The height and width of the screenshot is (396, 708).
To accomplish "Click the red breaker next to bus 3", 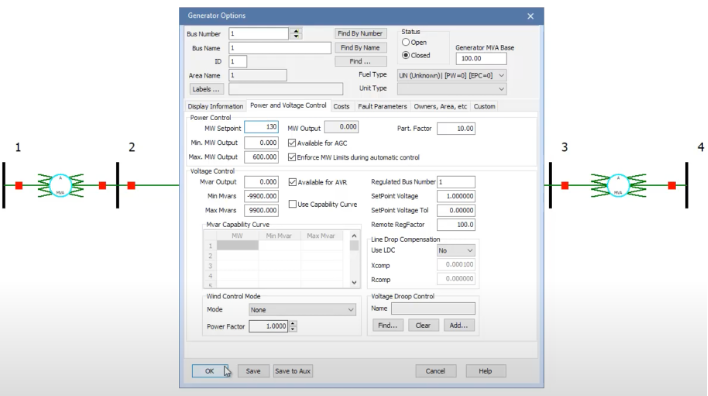I will pos(565,185).
